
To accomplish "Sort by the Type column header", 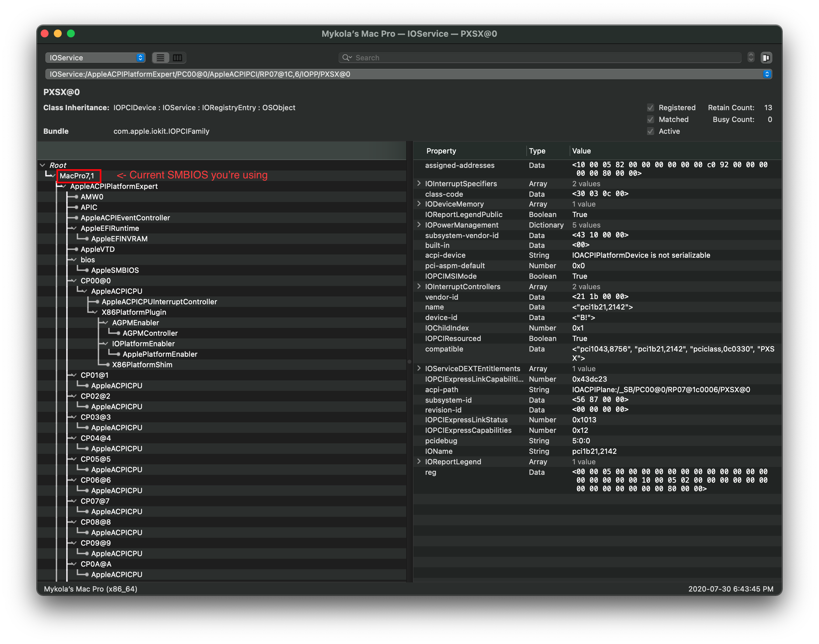I will coord(537,151).
